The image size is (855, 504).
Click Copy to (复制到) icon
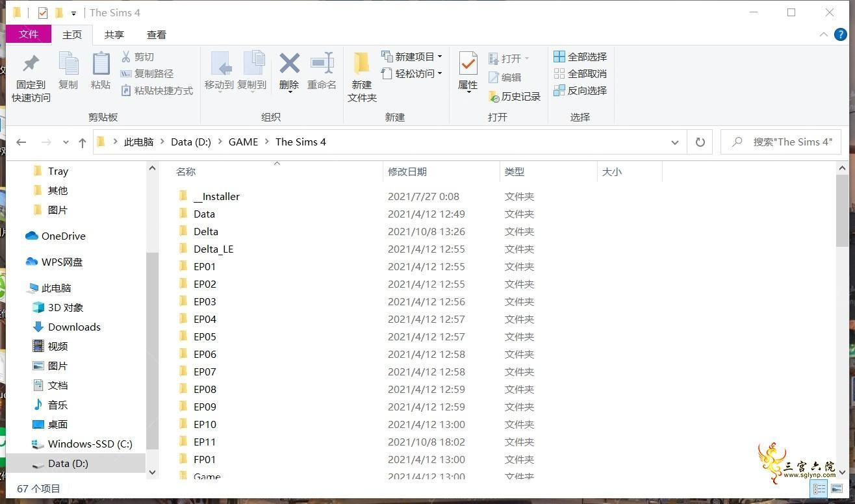point(253,64)
